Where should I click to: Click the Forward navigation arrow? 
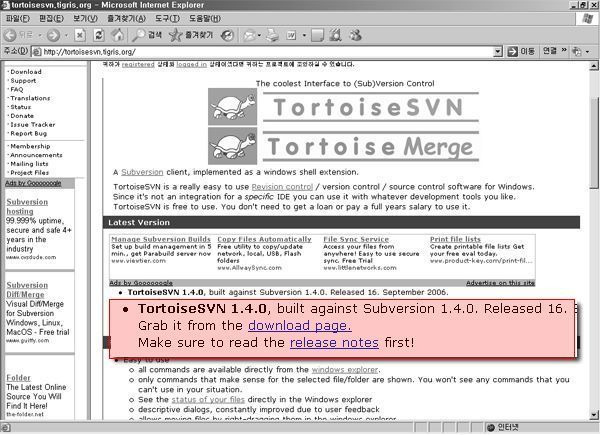point(53,35)
